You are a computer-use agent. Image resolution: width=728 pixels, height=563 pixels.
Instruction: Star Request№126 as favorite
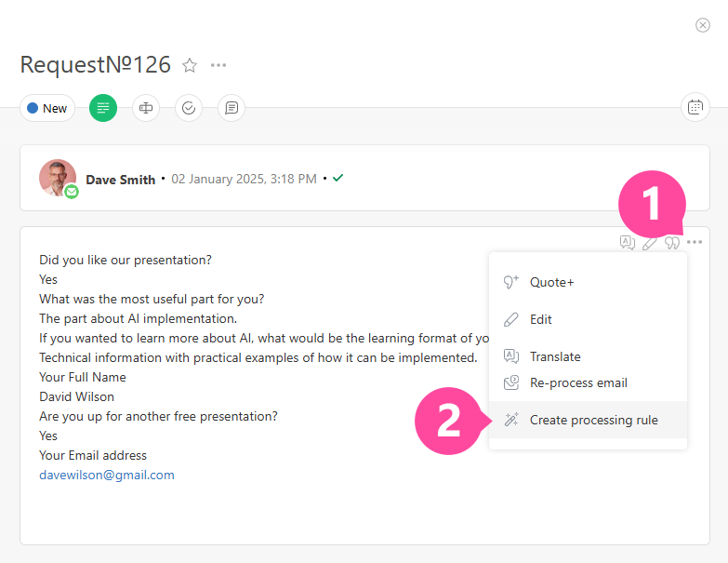190,65
